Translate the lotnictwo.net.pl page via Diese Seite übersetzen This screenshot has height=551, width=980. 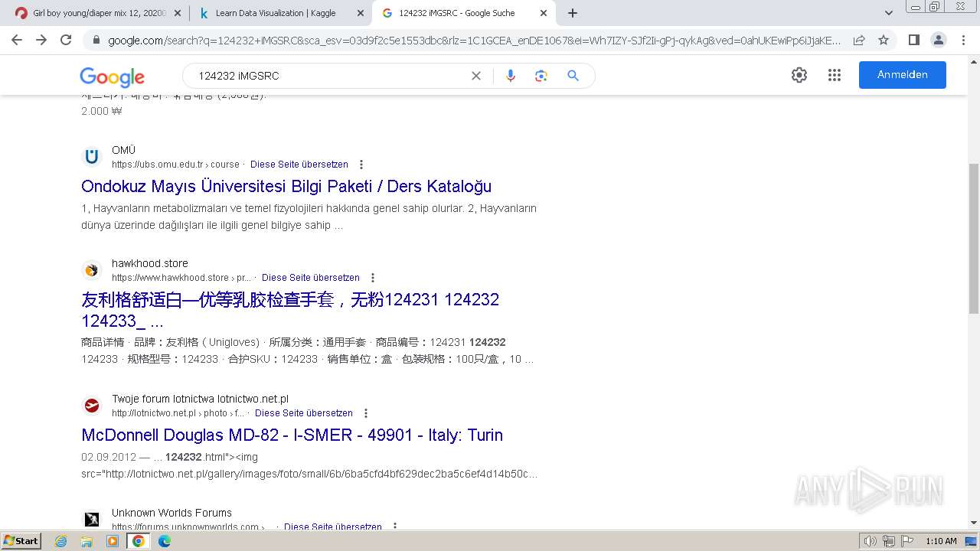pyautogui.click(x=304, y=413)
